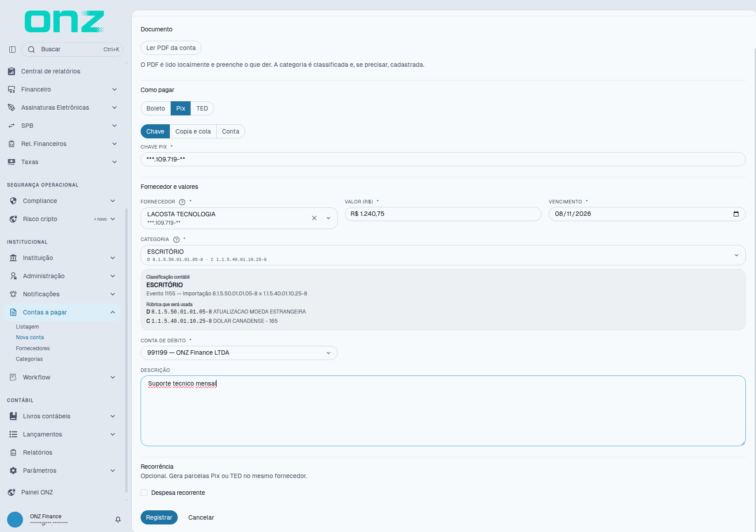
Task: Select the Pix payment method
Action: (x=181, y=108)
